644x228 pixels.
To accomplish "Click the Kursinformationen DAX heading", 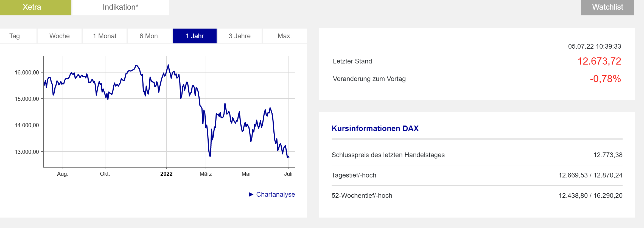I will pyautogui.click(x=375, y=129).
